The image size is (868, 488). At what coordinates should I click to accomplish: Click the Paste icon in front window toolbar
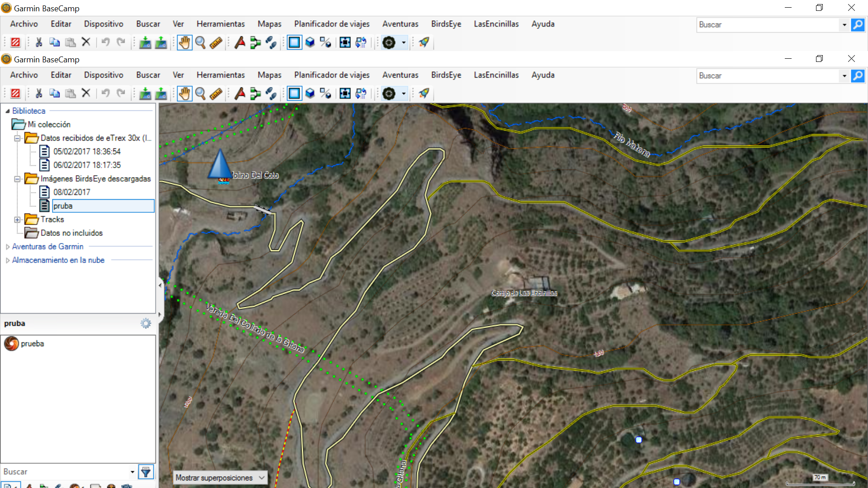click(x=71, y=94)
